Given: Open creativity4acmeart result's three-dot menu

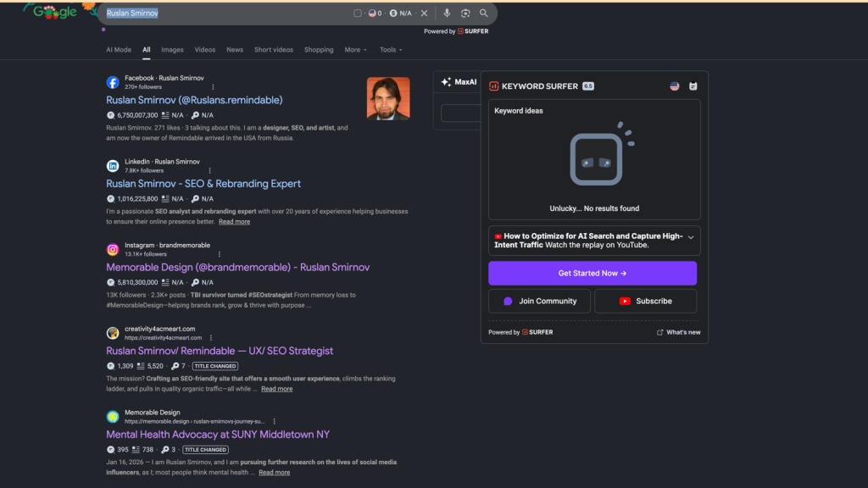Looking at the screenshot, I should (x=211, y=337).
